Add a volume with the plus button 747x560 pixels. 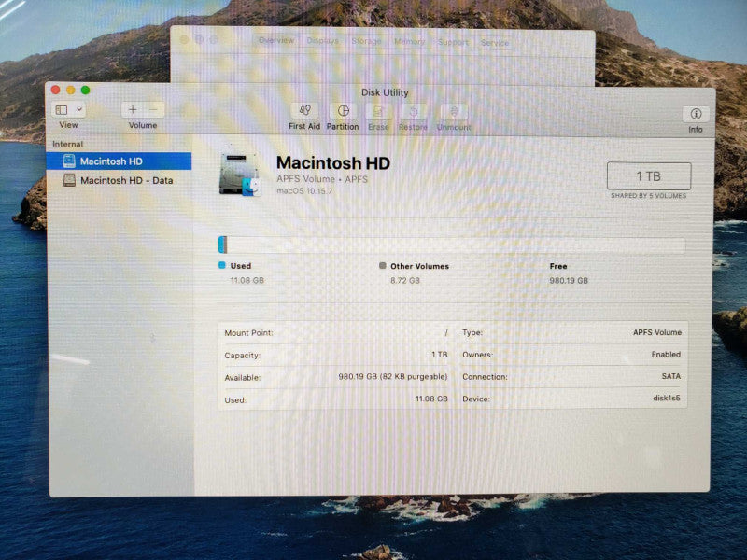tap(133, 110)
